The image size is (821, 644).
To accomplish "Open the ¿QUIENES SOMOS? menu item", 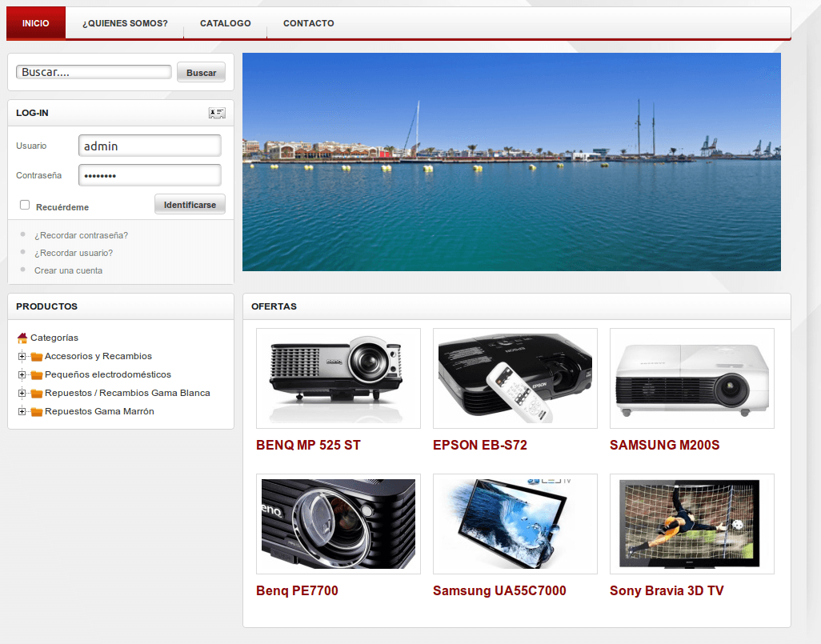I will [x=125, y=23].
